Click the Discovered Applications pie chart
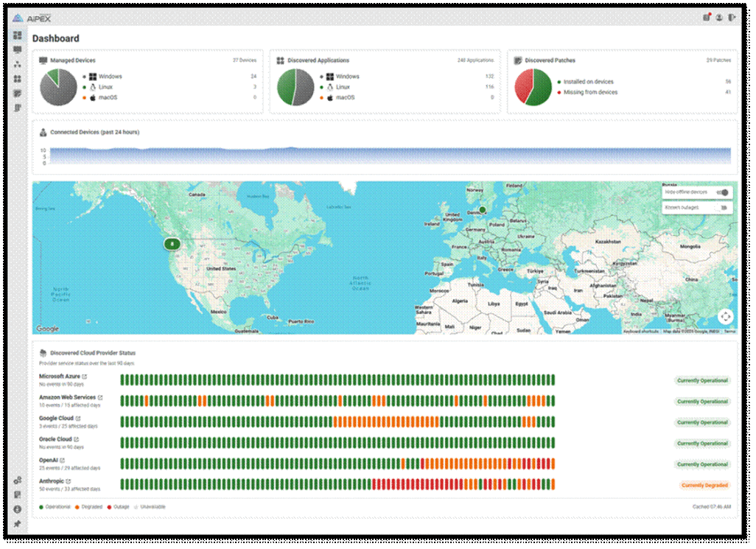The width and height of the screenshot is (756, 549). (x=295, y=87)
